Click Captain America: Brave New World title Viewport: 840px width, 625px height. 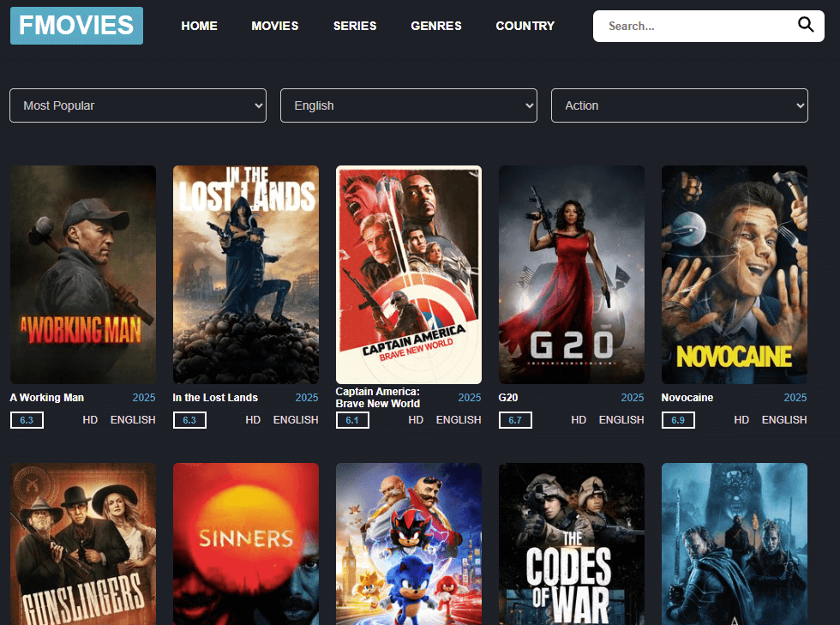coord(378,398)
